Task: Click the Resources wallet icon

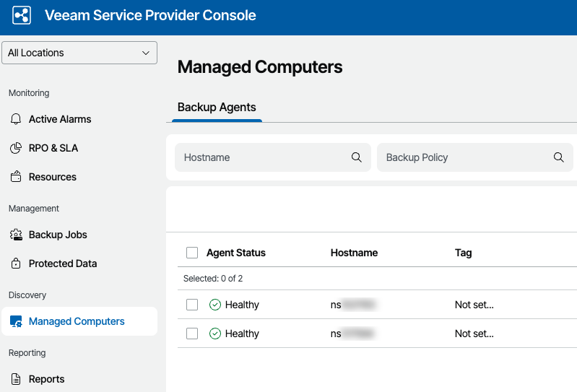Action: (x=16, y=177)
